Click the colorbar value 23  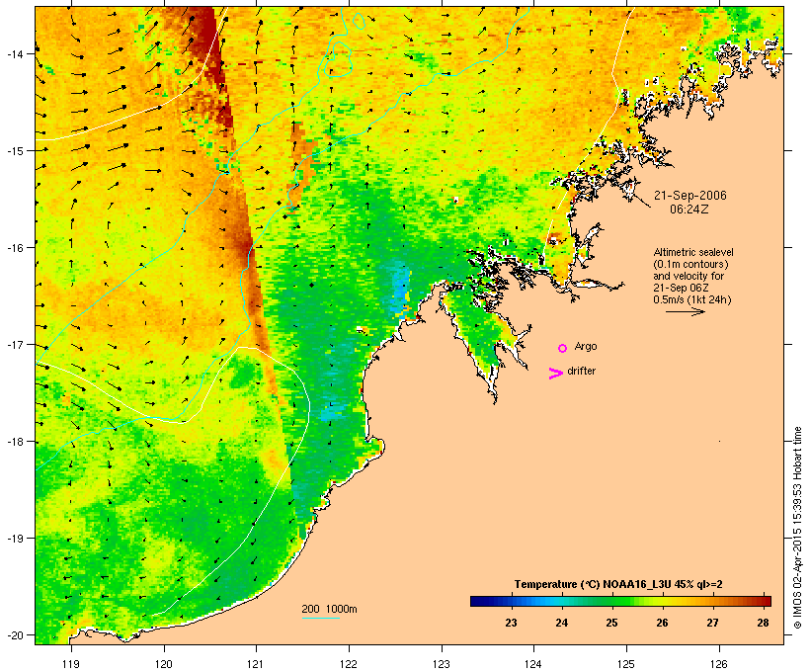coord(511,623)
